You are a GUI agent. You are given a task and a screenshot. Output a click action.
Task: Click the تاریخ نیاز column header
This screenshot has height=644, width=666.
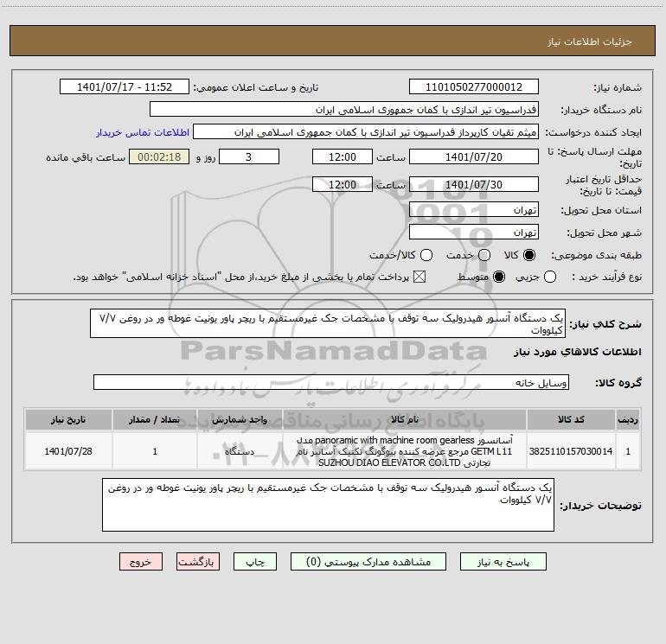pos(68,419)
